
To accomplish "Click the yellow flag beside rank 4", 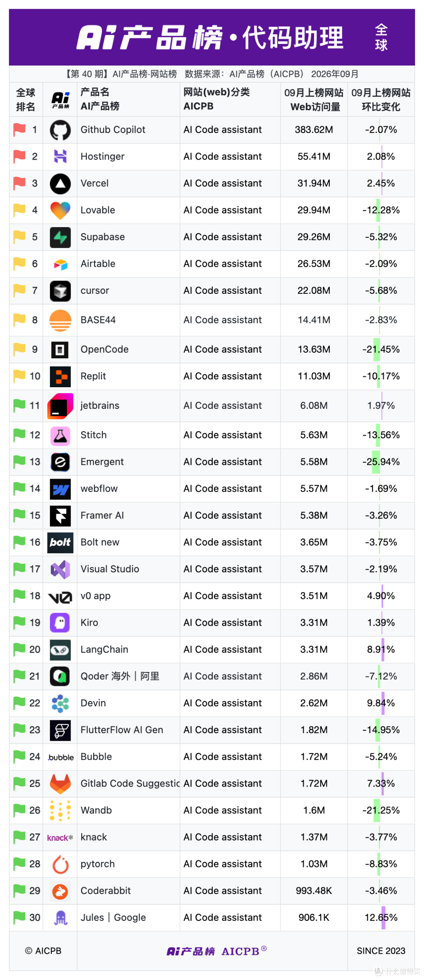I will click(x=19, y=210).
